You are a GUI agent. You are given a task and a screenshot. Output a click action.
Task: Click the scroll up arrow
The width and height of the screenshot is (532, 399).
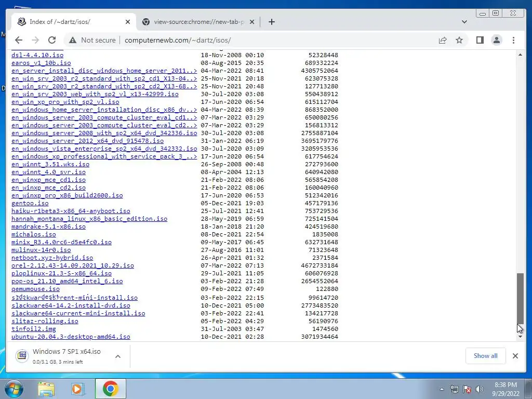520,54
